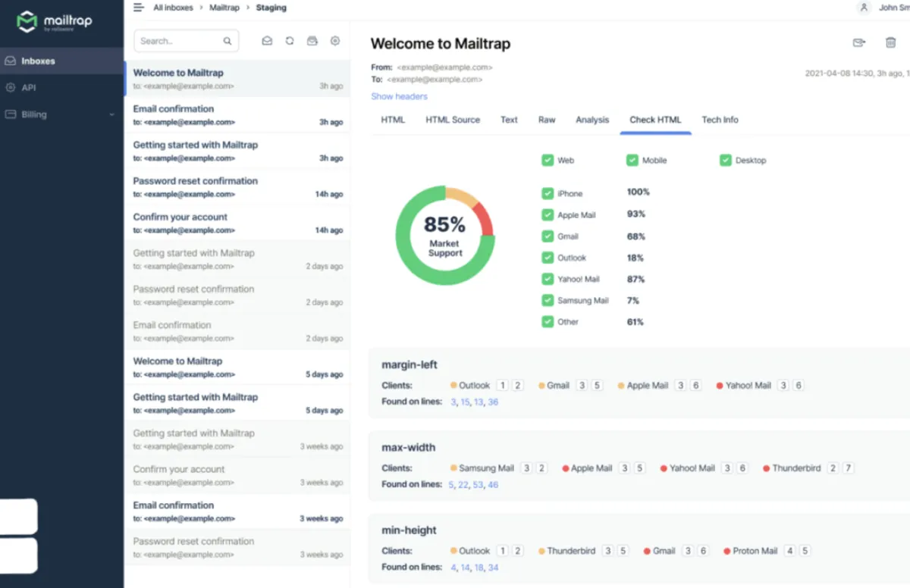
Task: Click the number 7 box next to Thunderbird under max-width
Action: [849, 468]
